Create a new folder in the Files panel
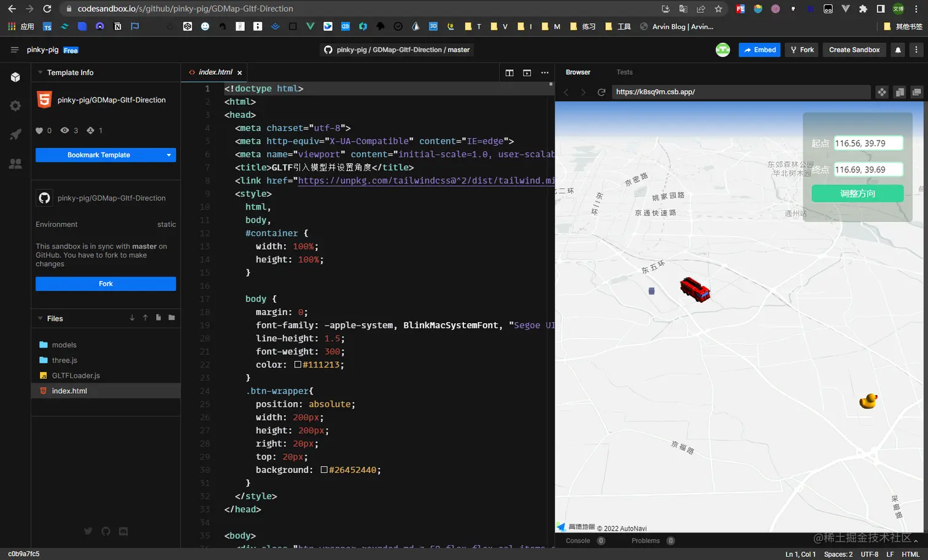The image size is (928, 560). click(x=172, y=318)
